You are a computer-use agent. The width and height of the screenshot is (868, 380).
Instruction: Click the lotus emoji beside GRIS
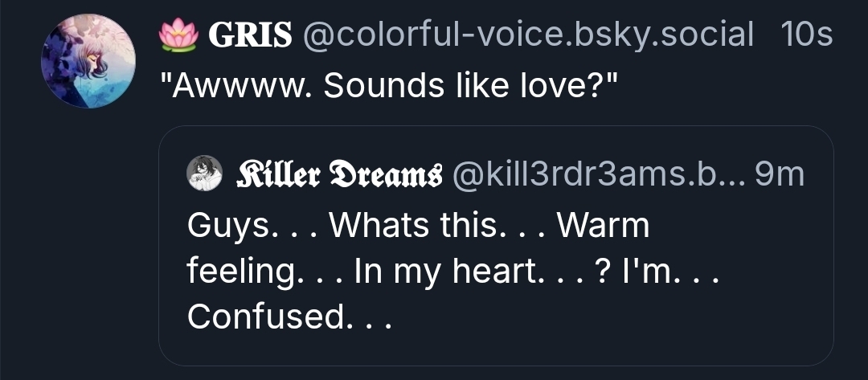pos(178,35)
